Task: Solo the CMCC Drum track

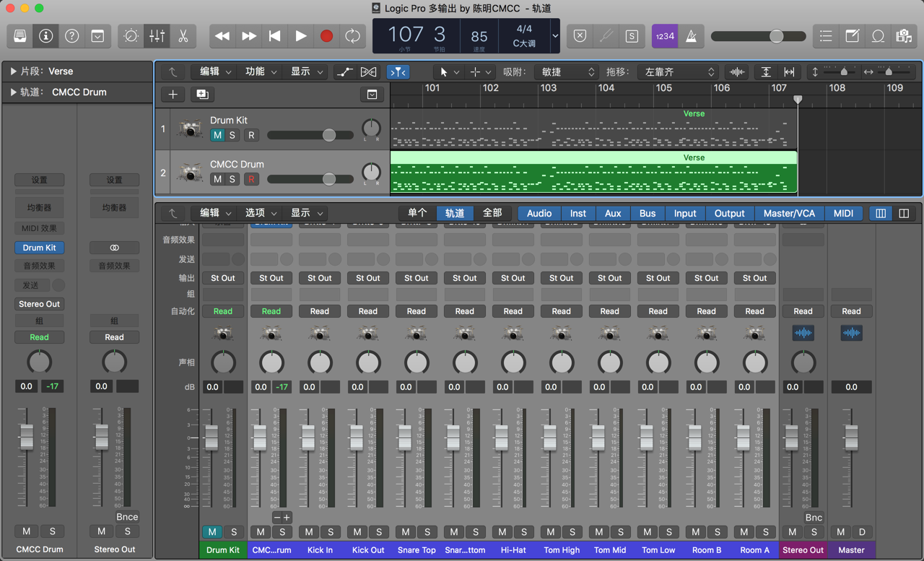Action: pyautogui.click(x=233, y=178)
